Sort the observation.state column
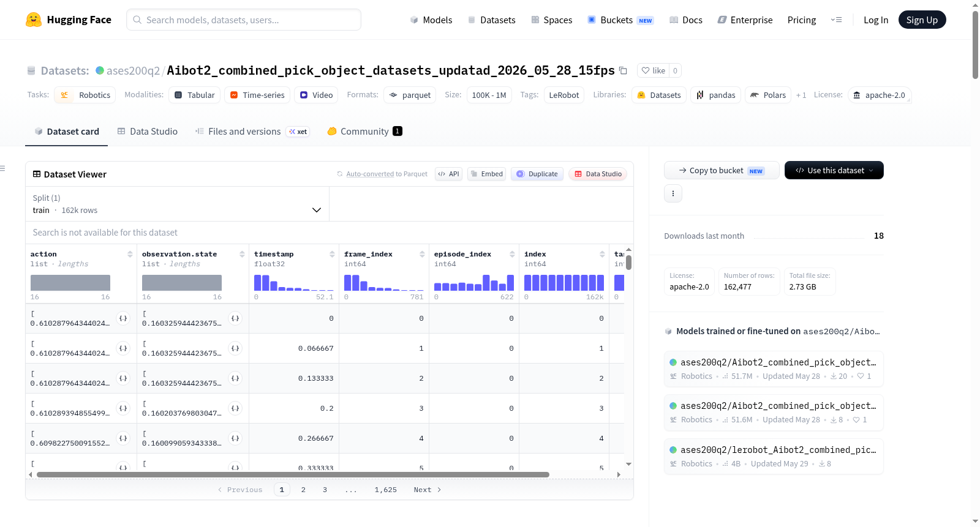The image size is (980, 527). 242,254
